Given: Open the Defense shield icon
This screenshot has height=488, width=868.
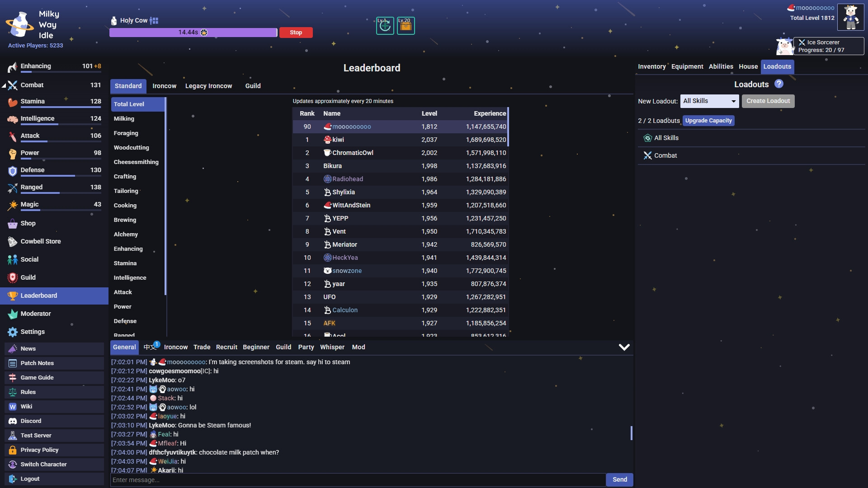Looking at the screenshot, I should pos(13,171).
